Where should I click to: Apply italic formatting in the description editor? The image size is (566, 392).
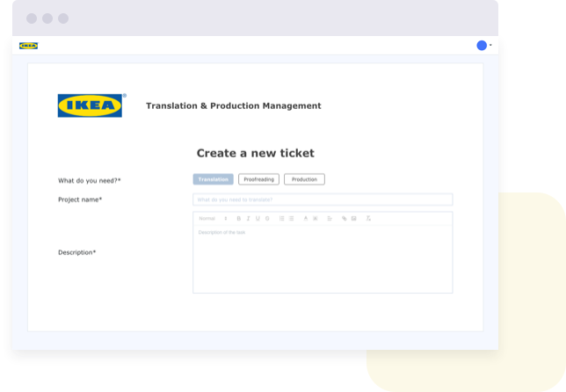click(248, 218)
